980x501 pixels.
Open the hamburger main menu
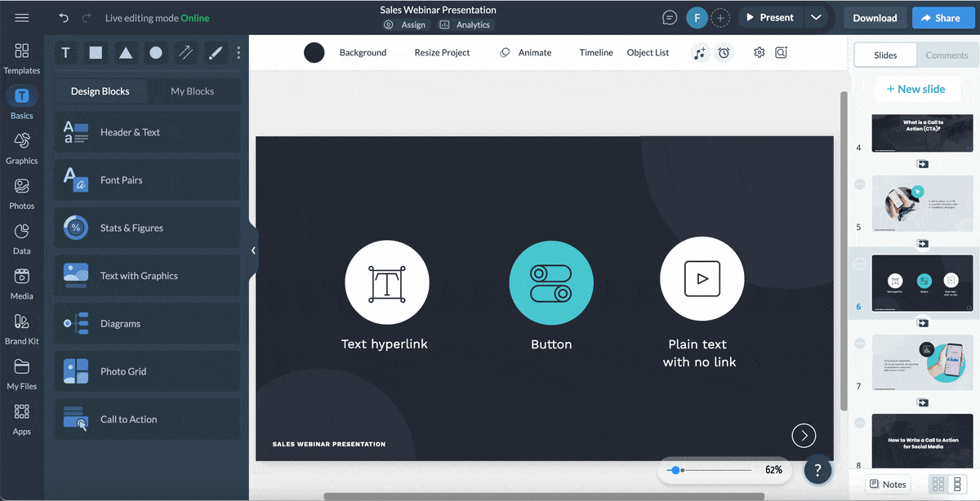[x=22, y=18]
